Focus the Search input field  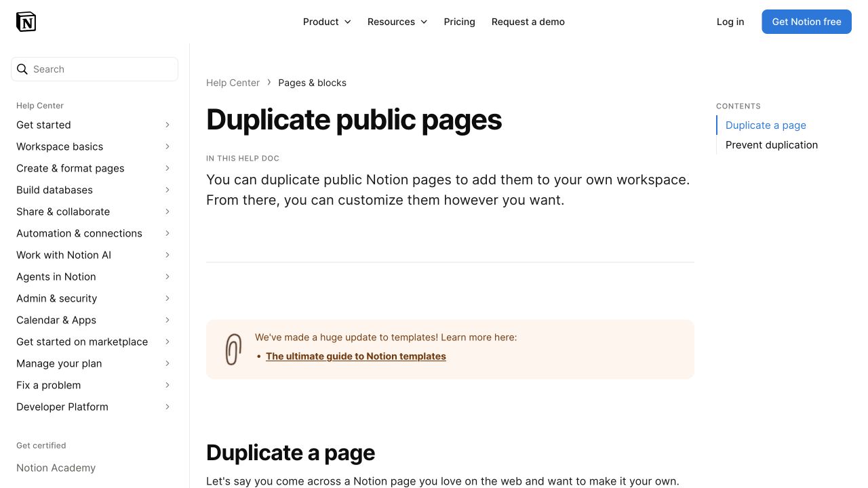tap(94, 69)
